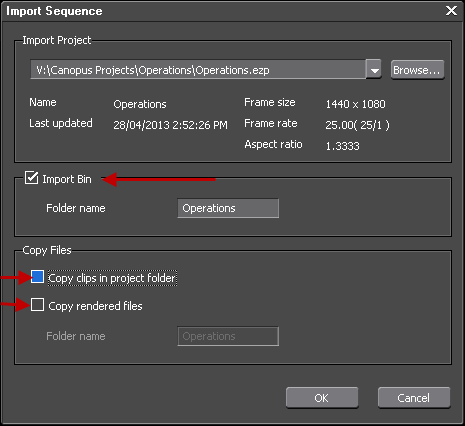Cancel the sequence import

[414, 398]
